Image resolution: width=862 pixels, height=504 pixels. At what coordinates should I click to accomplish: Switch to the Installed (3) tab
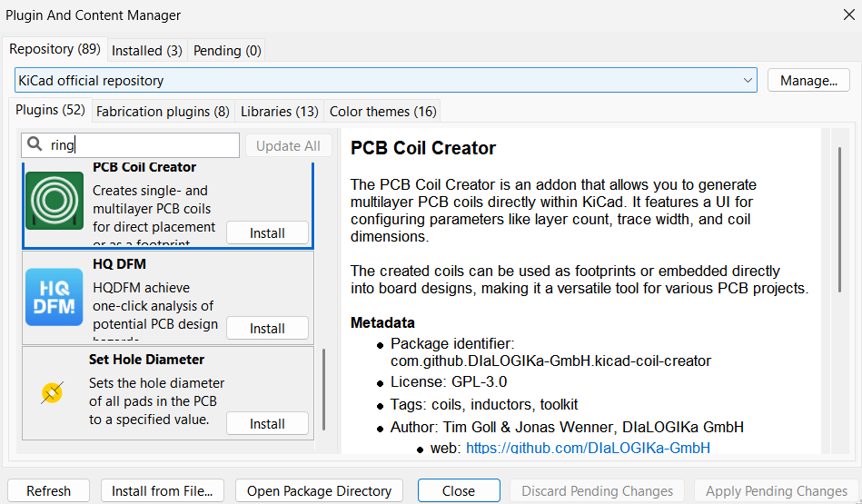tap(147, 51)
